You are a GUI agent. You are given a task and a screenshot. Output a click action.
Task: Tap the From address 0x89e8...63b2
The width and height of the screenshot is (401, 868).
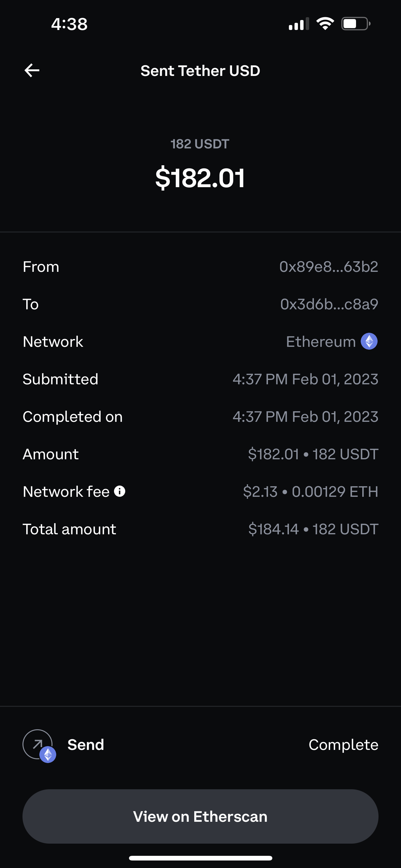pyautogui.click(x=329, y=267)
